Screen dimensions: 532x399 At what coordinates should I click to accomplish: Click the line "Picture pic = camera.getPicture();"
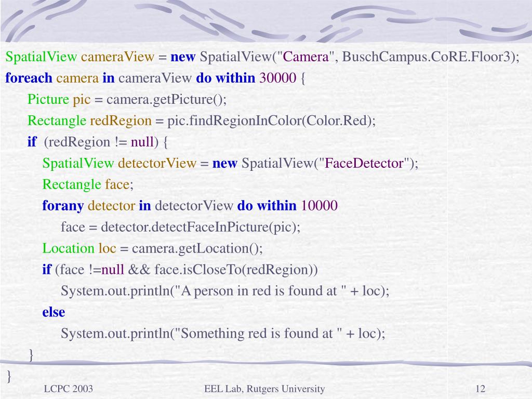(127, 99)
